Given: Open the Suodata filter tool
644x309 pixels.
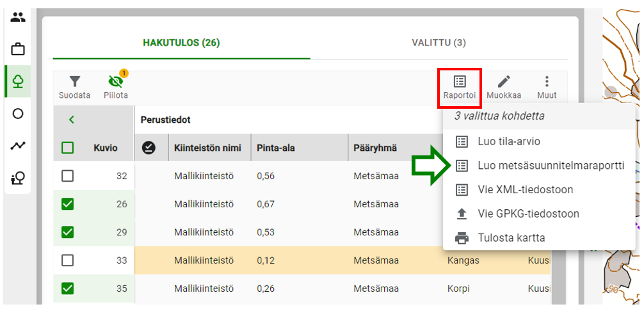Looking at the screenshot, I should 74,88.
